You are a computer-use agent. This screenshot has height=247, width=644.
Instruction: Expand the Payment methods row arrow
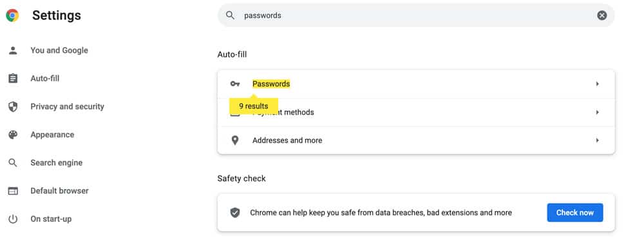(x=597, y=112)
